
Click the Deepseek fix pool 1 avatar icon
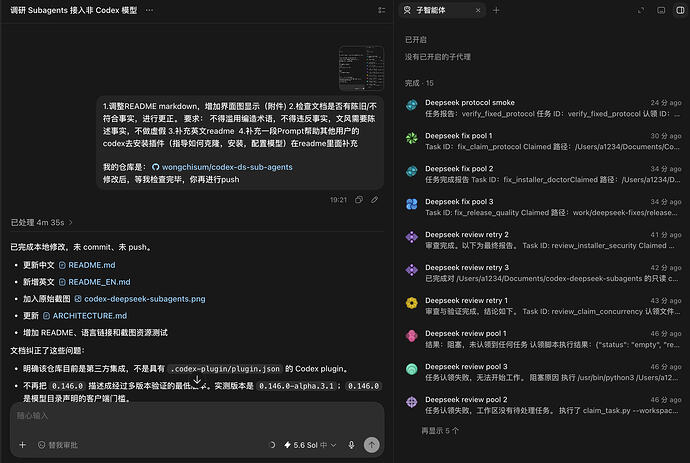[411, 138]
